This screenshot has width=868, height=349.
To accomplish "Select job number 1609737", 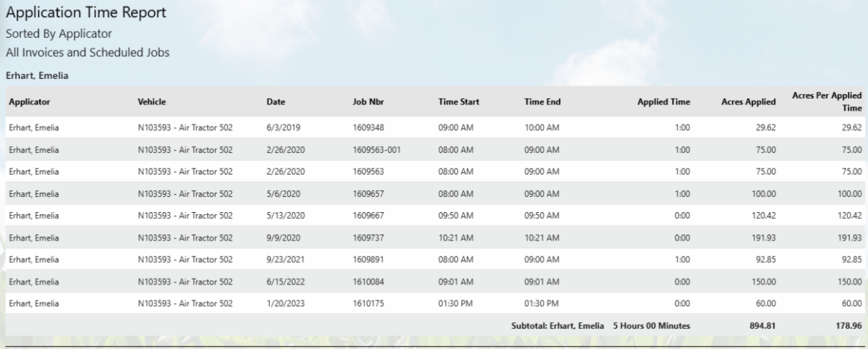I will click(x=368, y=237).
